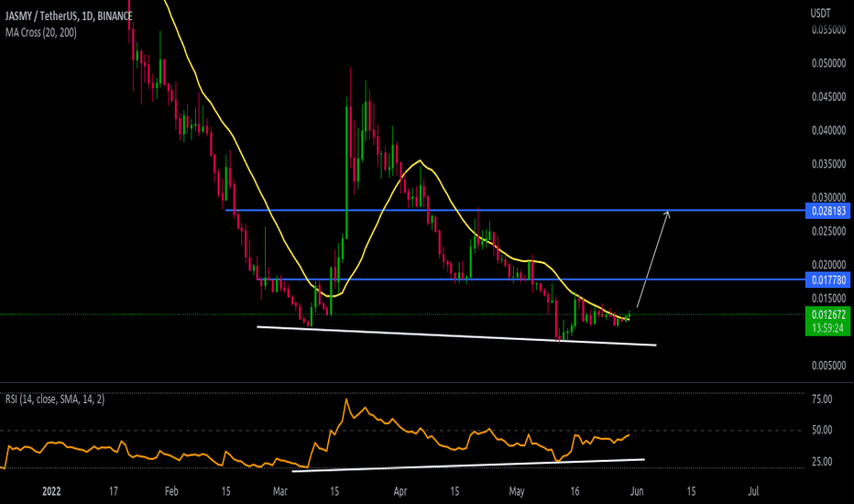
Task: Select the upper blue horizontal line at 0.028183
Action: 515,211
